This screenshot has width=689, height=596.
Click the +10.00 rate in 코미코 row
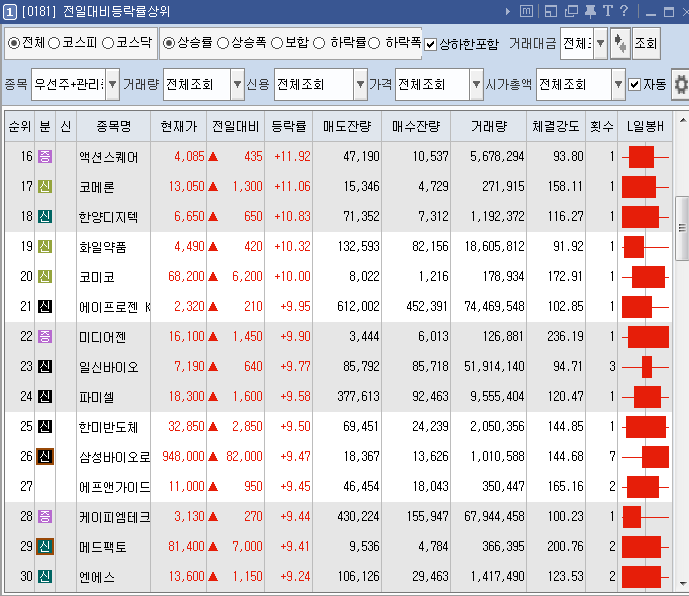point(292,276)
